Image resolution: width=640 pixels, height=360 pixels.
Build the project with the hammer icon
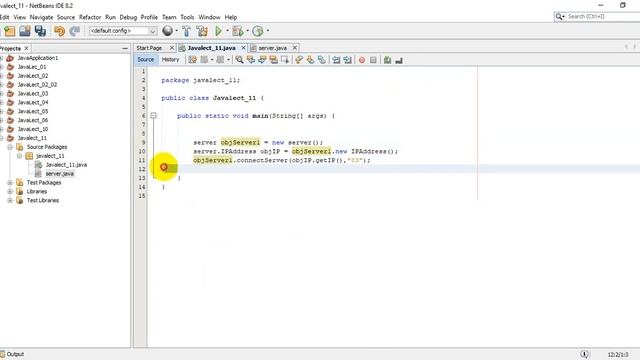coord(186,31)
